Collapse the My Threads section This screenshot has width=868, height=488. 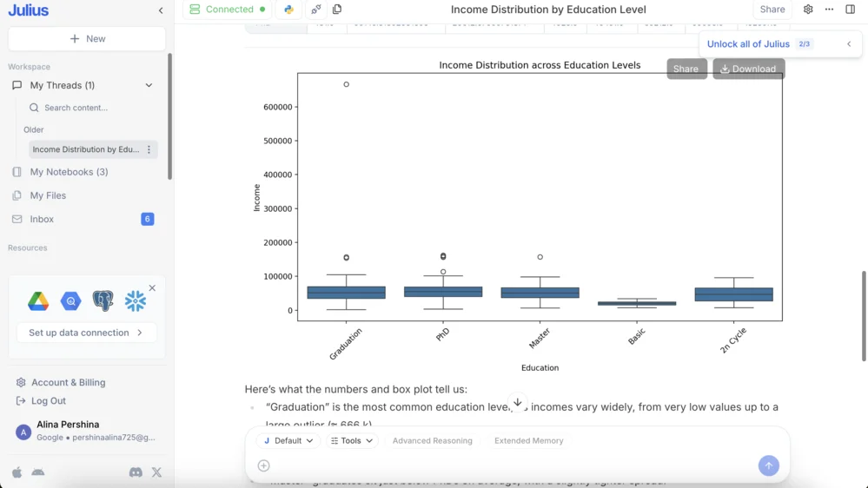click(149, 85)
